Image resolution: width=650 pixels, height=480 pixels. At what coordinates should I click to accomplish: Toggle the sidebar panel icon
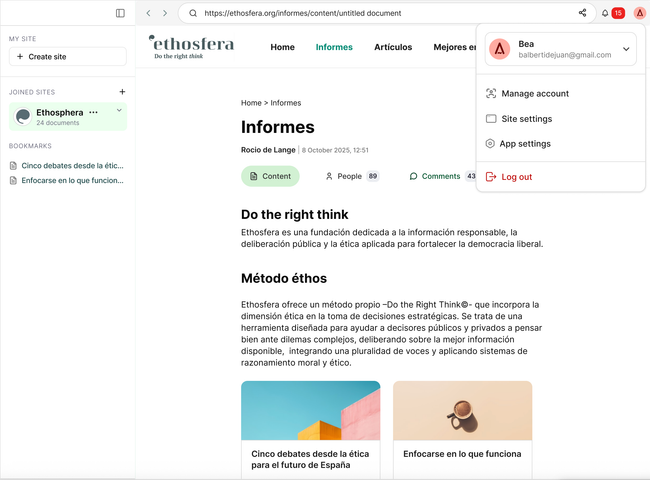coord(120,13)
